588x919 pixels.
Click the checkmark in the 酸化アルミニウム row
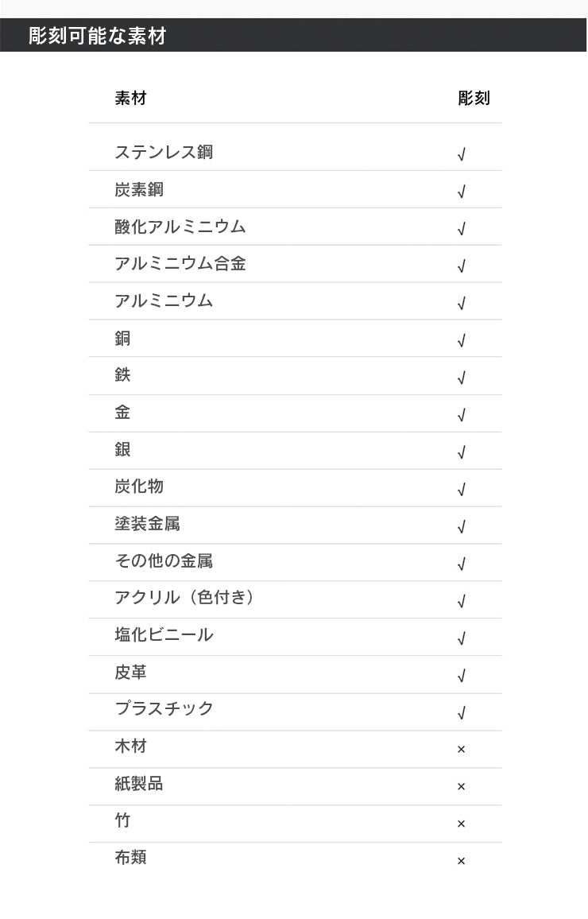pyautogui.click(x=461, y=229)
